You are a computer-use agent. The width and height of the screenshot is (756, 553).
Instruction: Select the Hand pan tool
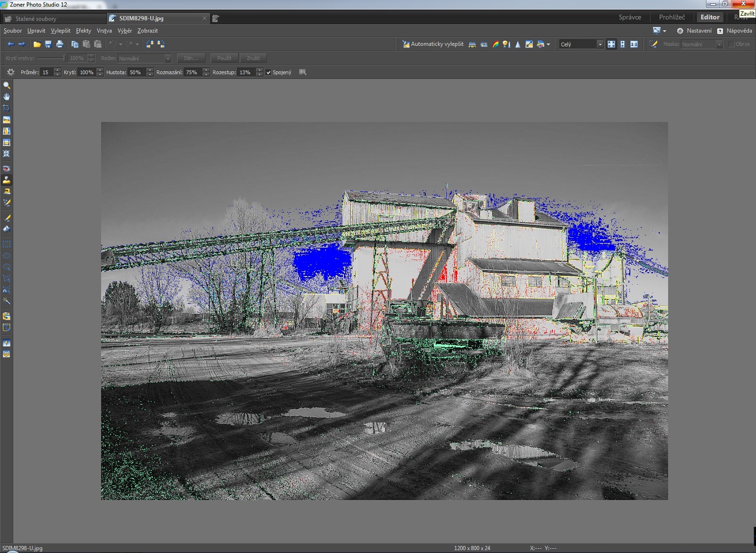point(6,97)
